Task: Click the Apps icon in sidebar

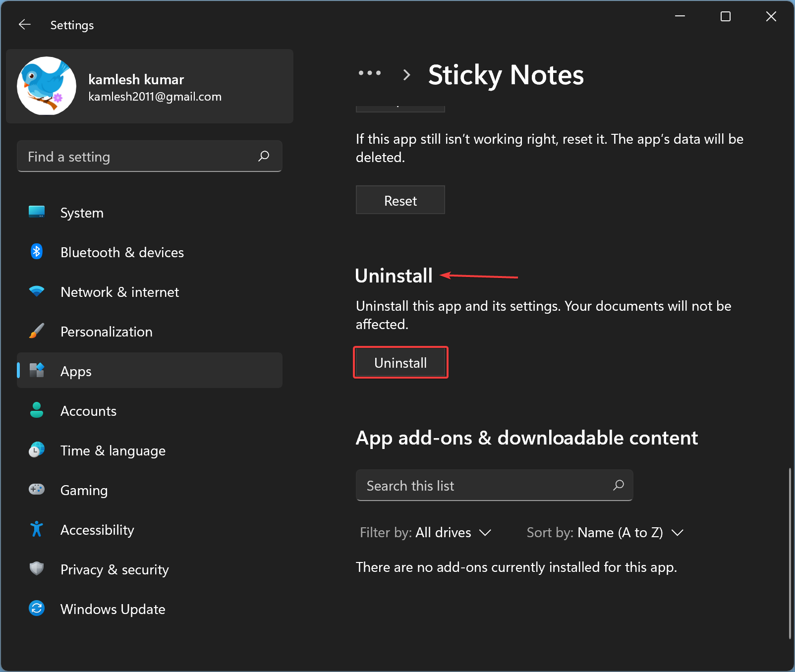Action: (37, 370)
